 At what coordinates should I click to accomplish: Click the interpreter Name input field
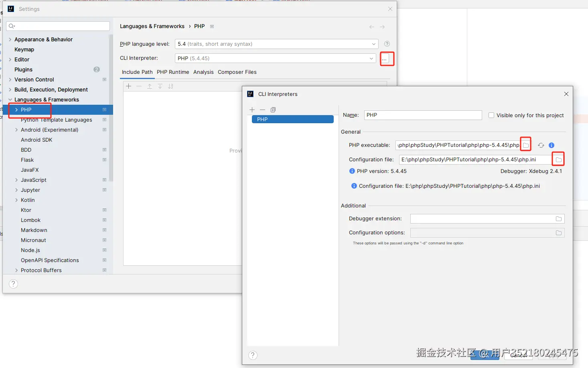(x=423, y=115)
